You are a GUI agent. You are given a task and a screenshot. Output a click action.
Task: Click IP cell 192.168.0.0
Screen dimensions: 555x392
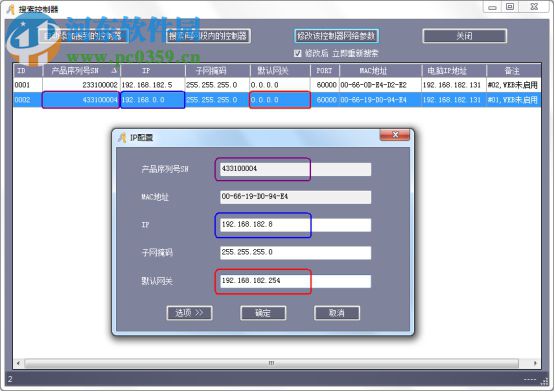coord(153,100)
